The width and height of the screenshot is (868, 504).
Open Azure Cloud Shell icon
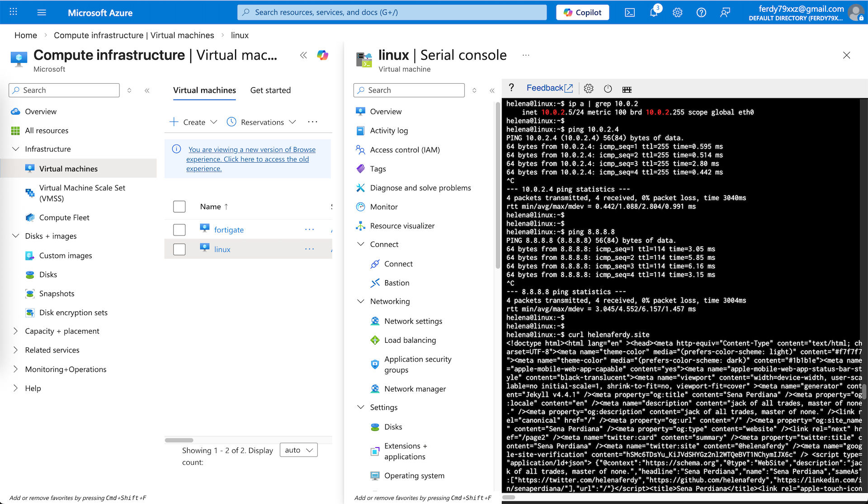(630, 13)
